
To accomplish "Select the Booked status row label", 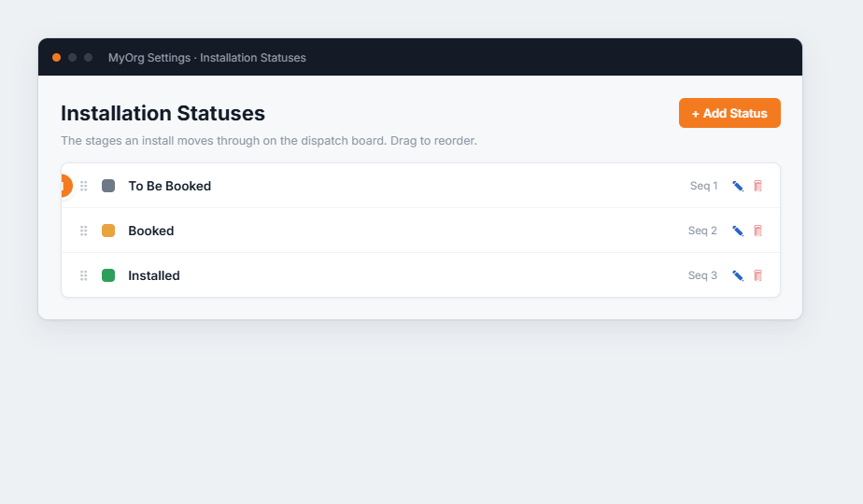I will click(x=150, y=231).
